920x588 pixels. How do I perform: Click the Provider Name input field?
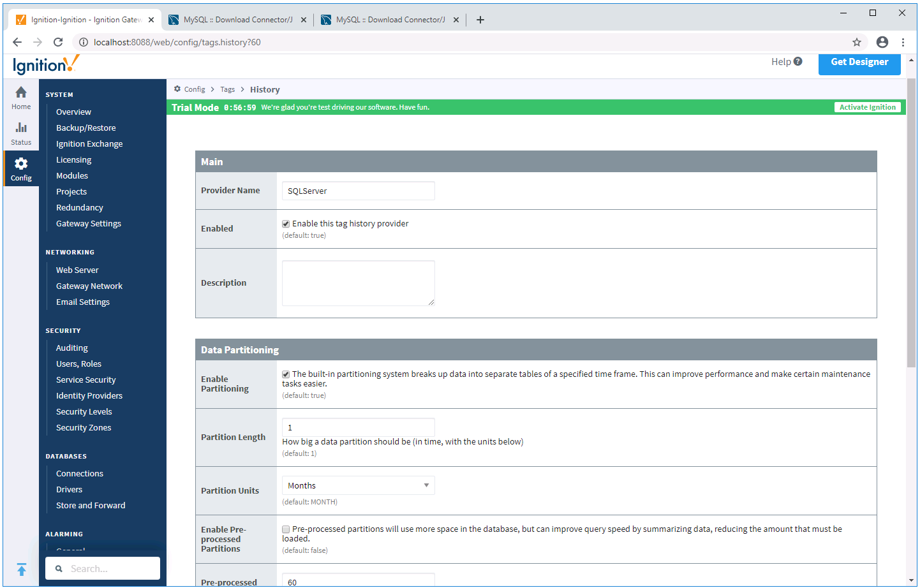[x=359, y=191]
